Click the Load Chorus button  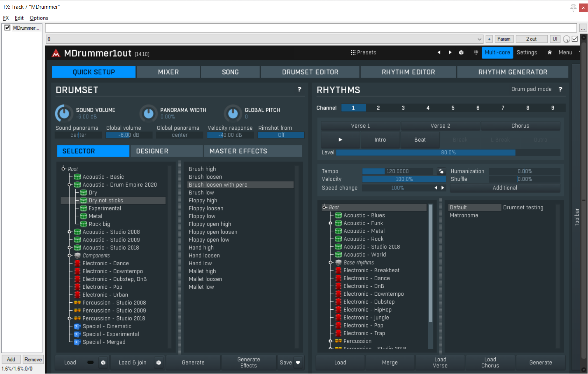(x=490, y=362)
